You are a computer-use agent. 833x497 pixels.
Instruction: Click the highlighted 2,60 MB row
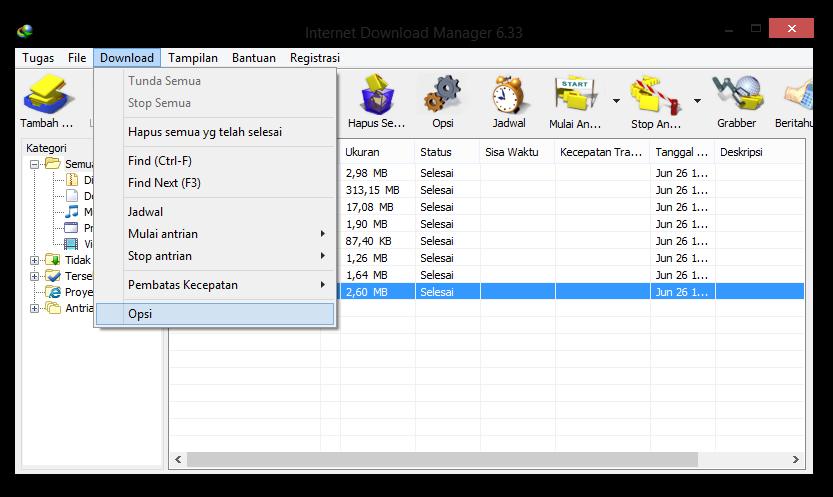572,292
